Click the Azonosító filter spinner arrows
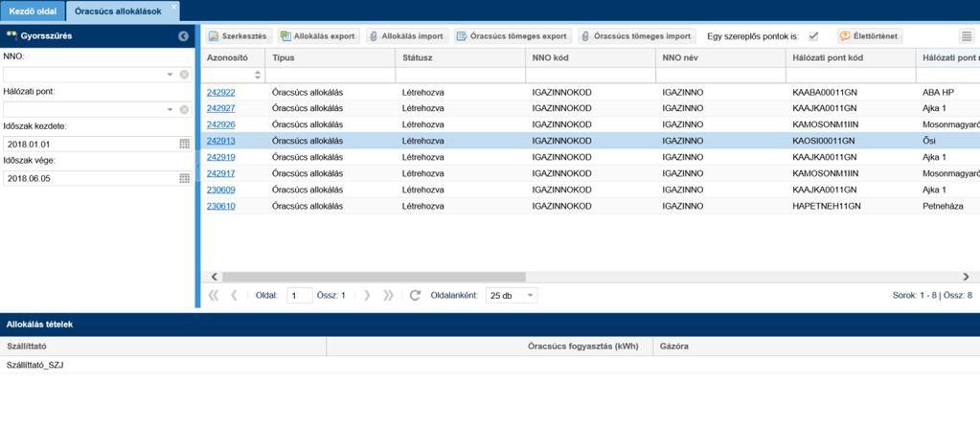980x448 pixels. pos(258,75)
